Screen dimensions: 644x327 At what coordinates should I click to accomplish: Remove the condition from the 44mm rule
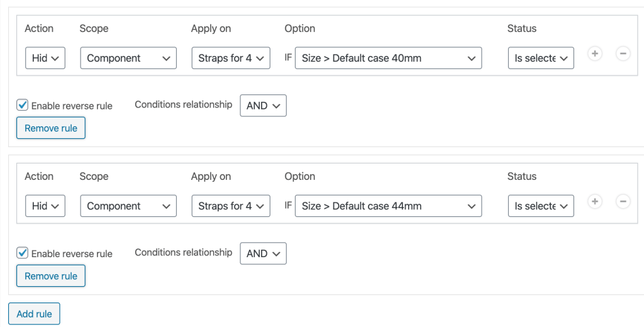[623, 202]
